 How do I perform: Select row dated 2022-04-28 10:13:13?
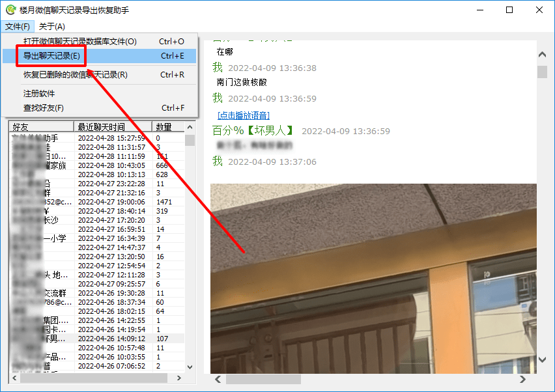pyautogui.click(x=96, y=175)
